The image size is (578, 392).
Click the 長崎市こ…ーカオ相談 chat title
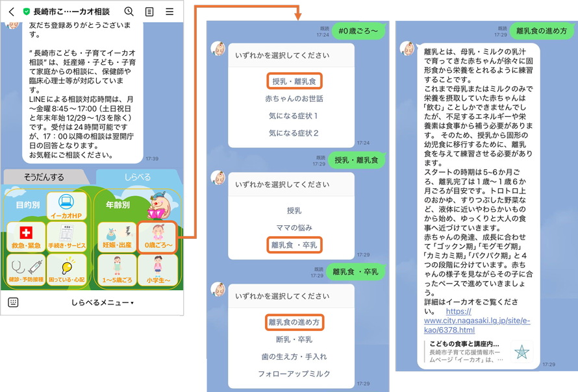71,12
